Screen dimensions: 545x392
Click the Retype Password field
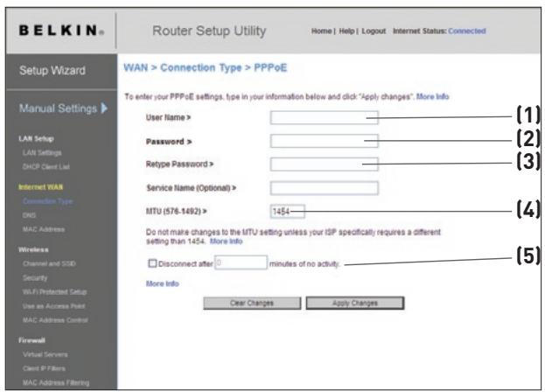(324, 164)
